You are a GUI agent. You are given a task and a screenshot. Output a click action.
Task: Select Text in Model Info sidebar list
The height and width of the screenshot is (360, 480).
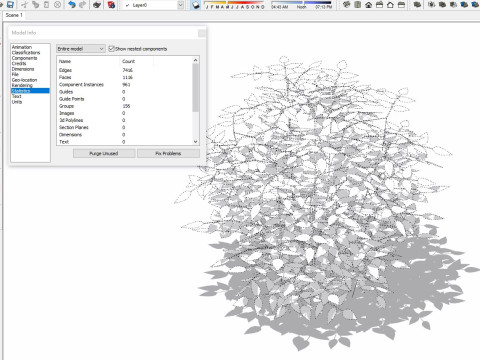(16, 96)
